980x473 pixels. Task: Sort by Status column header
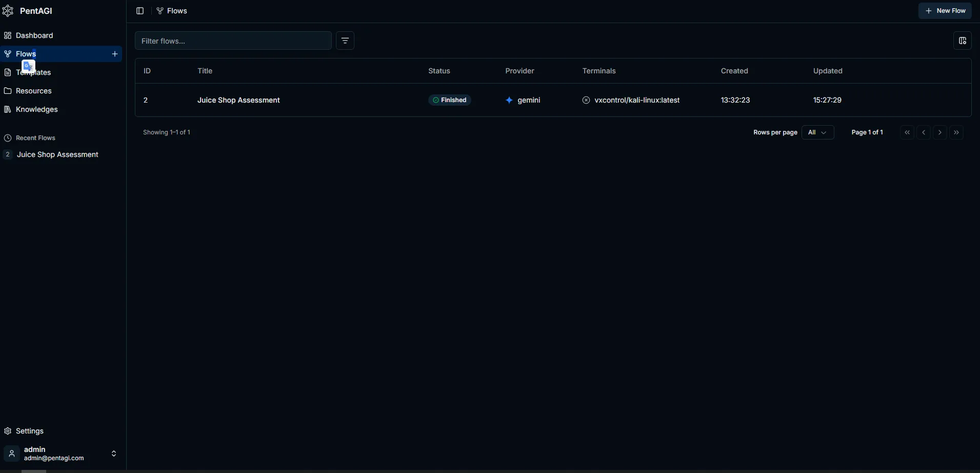click(x=439, y=71)
